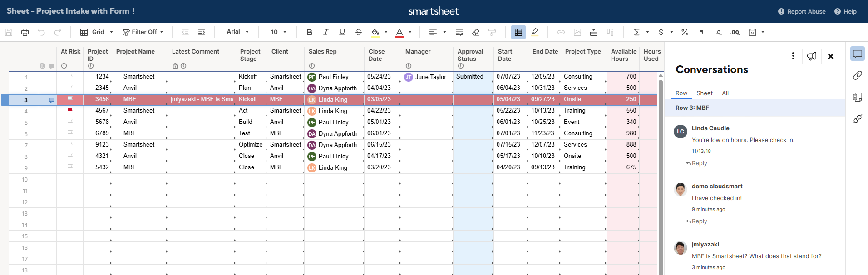Click the Percent format icon
The image size is (868, 275).
(685, 32)
